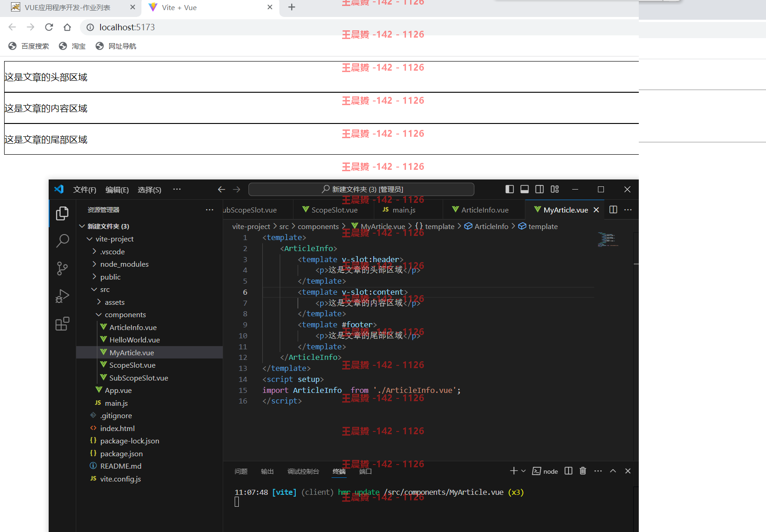Close the Vite + Vue browser tab
This screenshot has height=532, width=766.
[x=270, y=7]
